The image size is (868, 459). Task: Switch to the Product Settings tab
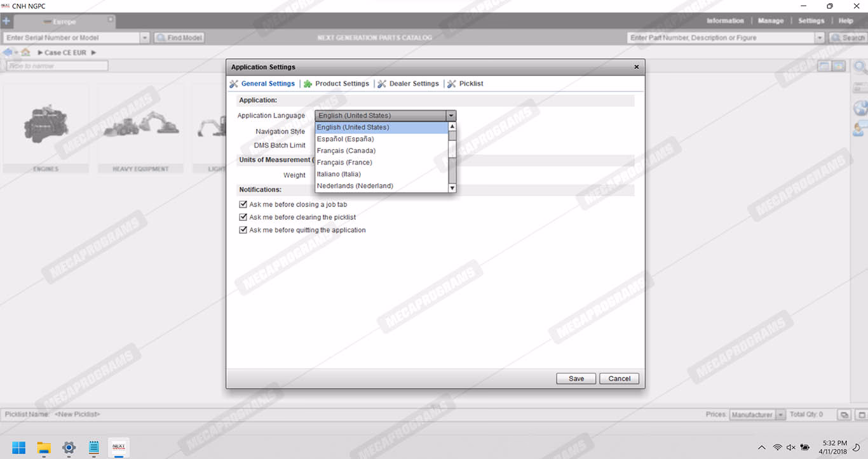coord(341,84)
